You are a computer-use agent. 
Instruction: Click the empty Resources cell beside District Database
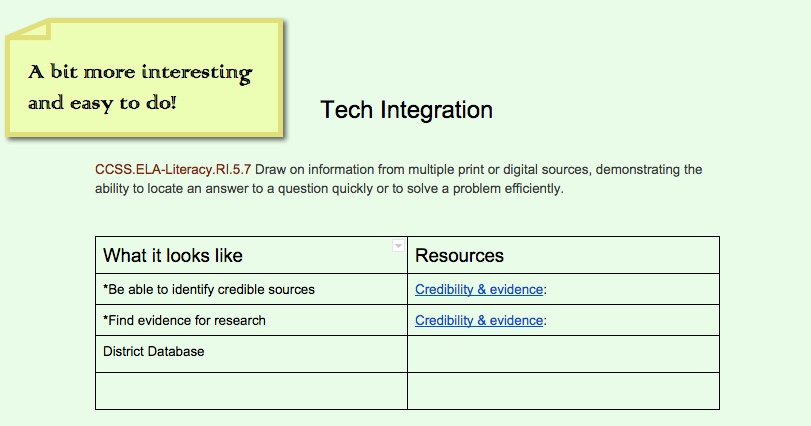(563, 354)
